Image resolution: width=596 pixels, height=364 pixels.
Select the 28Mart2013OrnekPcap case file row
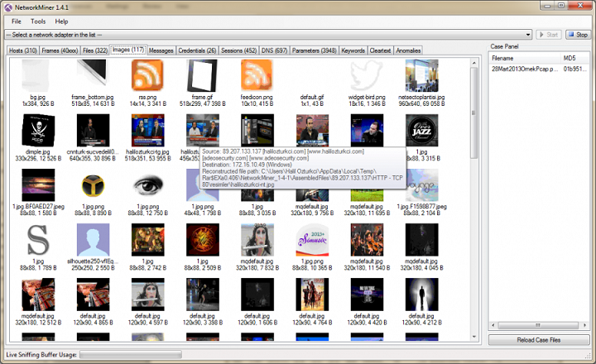click(x=539, y=69)
